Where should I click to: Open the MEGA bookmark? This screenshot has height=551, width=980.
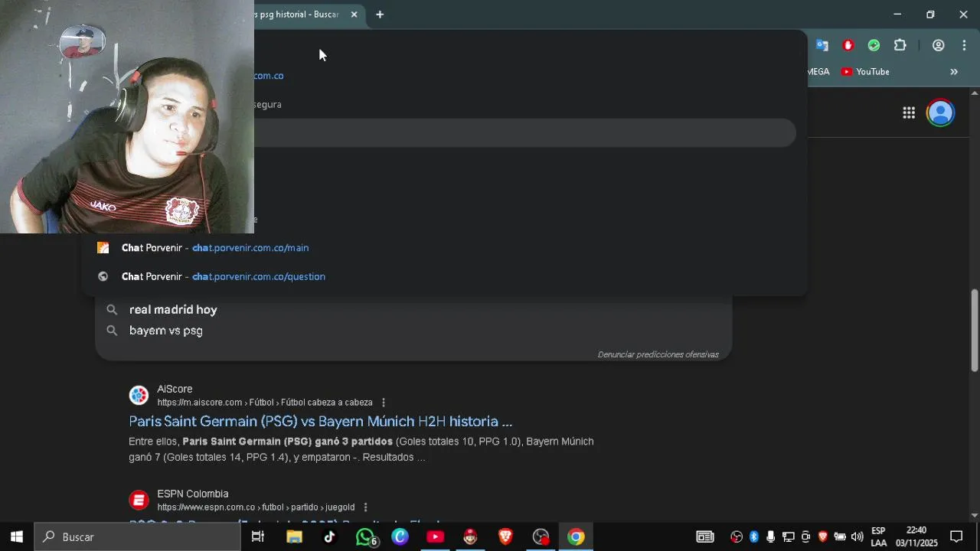click(818, 72)
